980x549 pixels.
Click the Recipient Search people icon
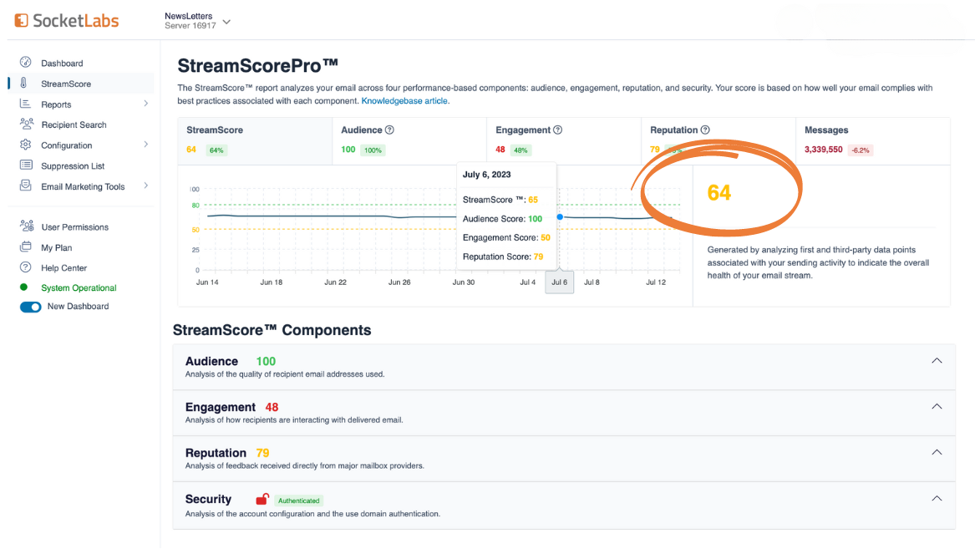click(x=26, y=124)
